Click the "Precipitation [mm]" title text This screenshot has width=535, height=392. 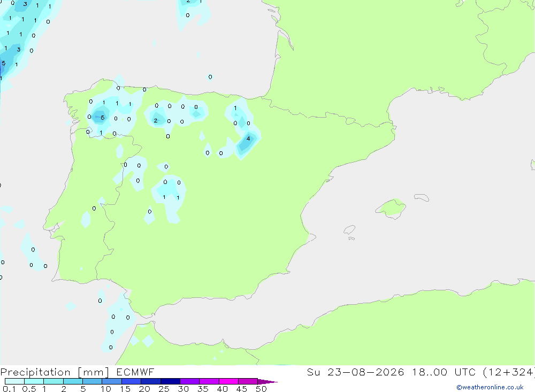[55, 372]
